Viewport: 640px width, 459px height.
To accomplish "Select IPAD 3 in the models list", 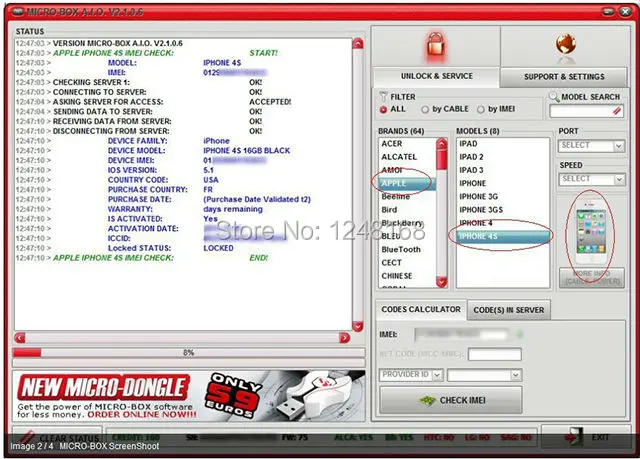I will pos(471,170).
